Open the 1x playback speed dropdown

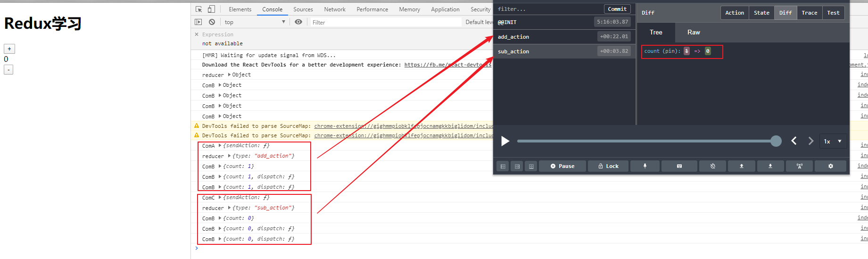tap(833, 141)
